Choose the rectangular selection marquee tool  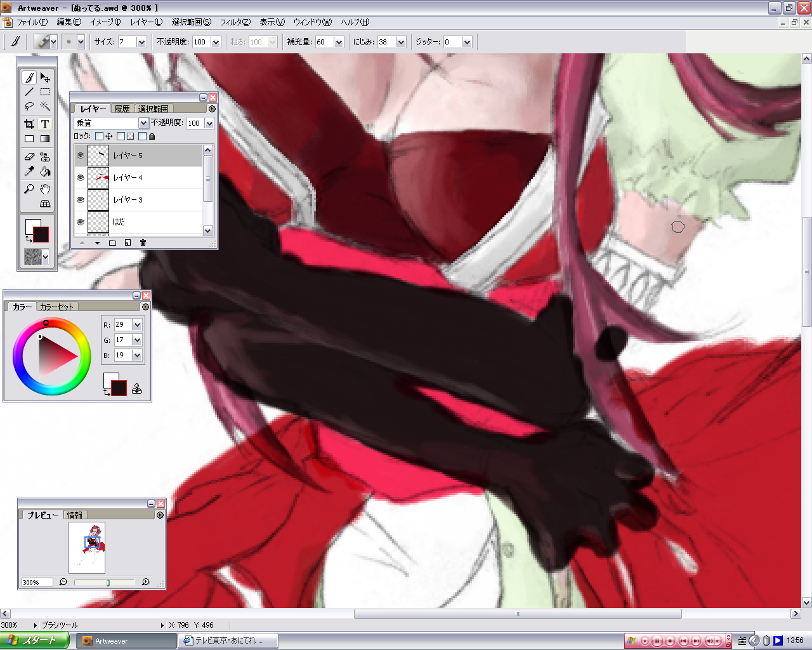[45, 92]
